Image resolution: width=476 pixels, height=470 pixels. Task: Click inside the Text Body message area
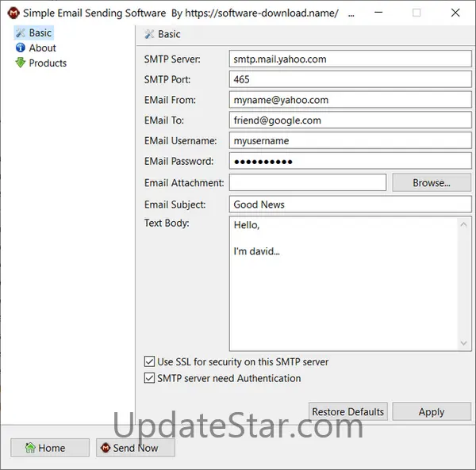pyautogui.click(x=344, y=284)
